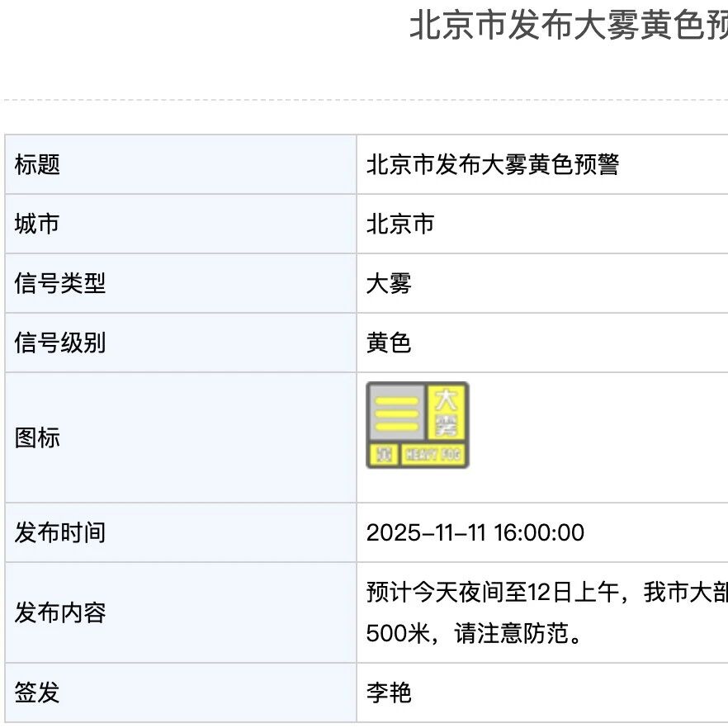Click the title value 北京市发布大雾黄色预警
Viewport: 728px width, 728px height.
coord(493,164)
